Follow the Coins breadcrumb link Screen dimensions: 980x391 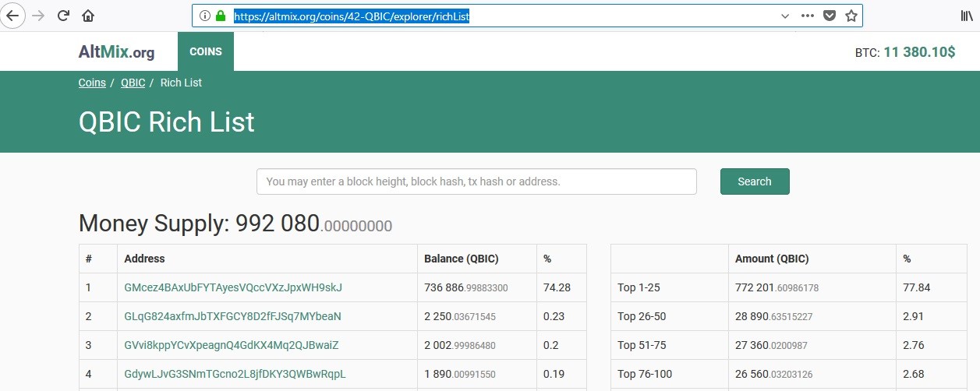[92, 83]
